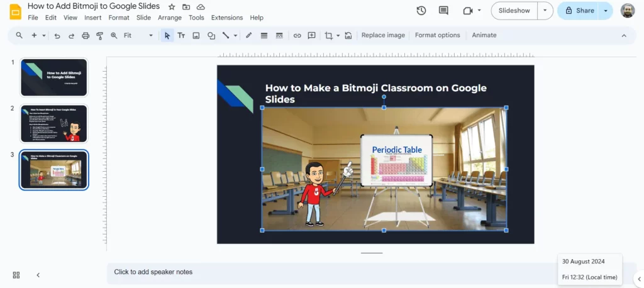Open the comments history icon

(443, 11)
